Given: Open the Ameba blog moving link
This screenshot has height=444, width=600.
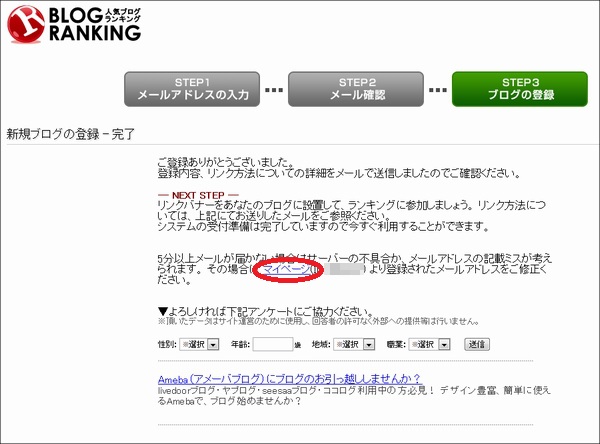Looking at the screenshot, I should coord(290,379).
